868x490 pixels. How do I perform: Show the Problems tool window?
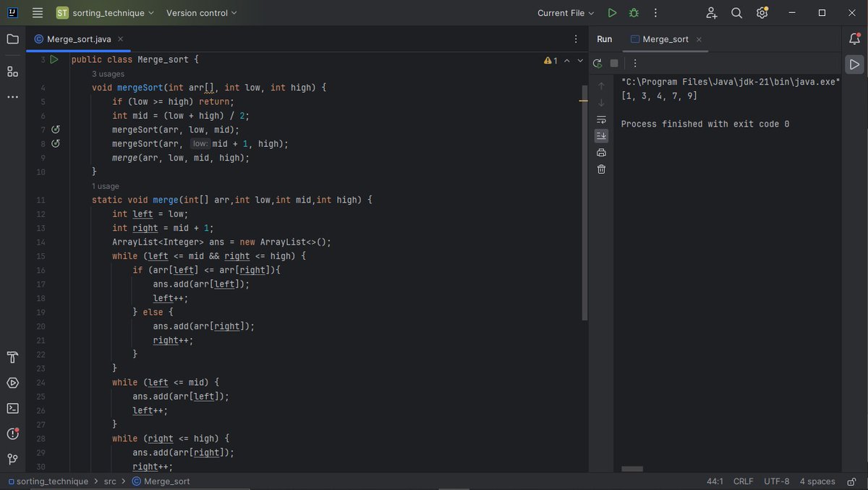(12, 434)
